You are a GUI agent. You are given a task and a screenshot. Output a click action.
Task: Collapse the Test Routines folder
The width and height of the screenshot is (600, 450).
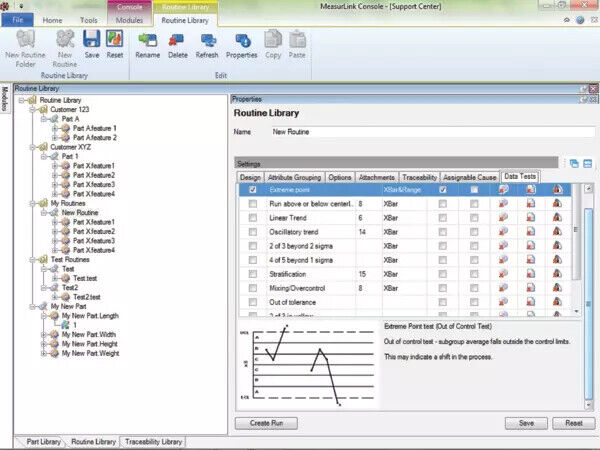point(33,259)
